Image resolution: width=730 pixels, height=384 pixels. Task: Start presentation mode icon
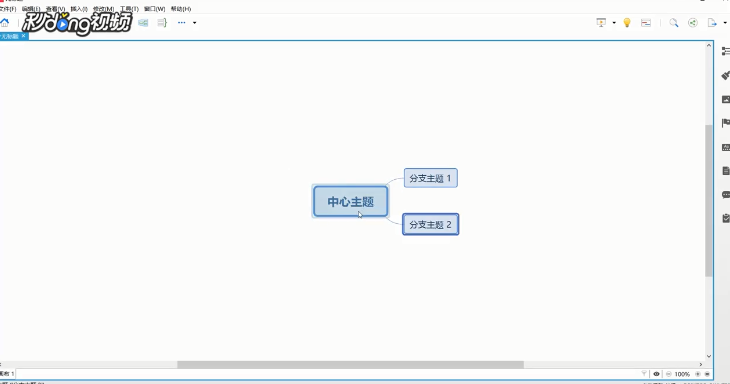pyautogui.click(x=601, y=23)
